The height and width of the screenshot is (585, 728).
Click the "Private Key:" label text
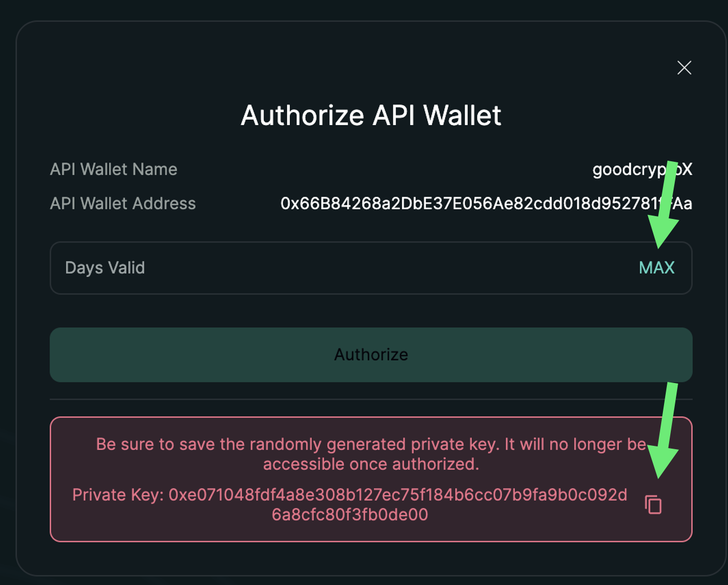click(x=118, y=495)
